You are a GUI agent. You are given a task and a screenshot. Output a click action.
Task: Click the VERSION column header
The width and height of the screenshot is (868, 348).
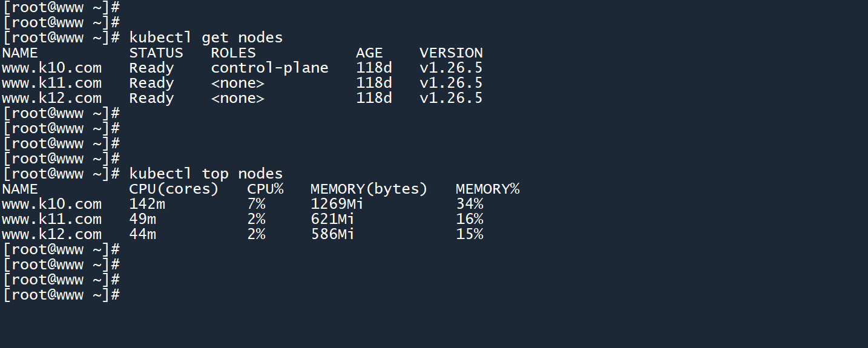pyautogui.click(x=451, y=53)
